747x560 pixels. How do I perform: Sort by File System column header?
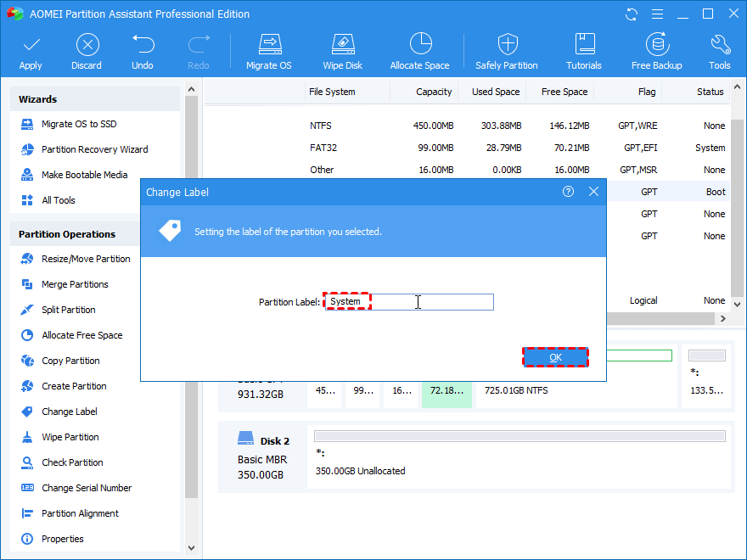(x=332, y=92)
